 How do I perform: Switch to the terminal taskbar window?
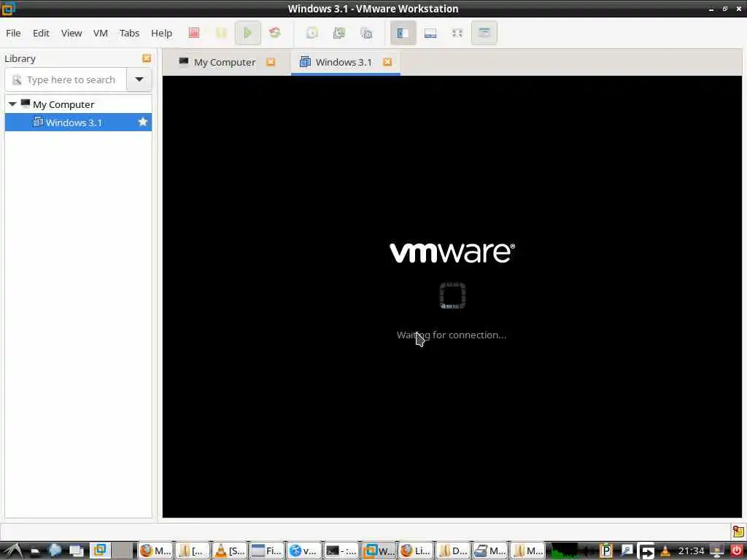[x=341, y=551]
